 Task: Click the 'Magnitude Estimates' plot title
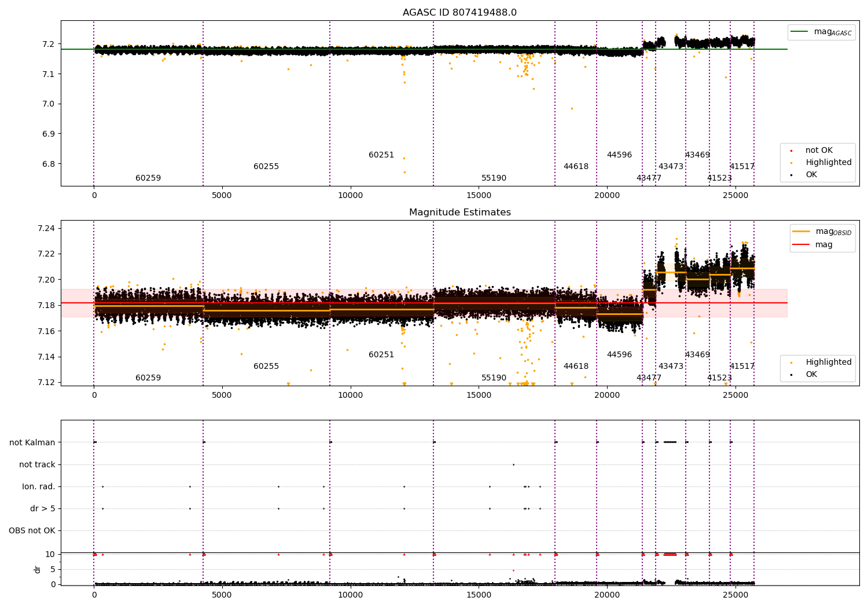click(x=460, y=213)
